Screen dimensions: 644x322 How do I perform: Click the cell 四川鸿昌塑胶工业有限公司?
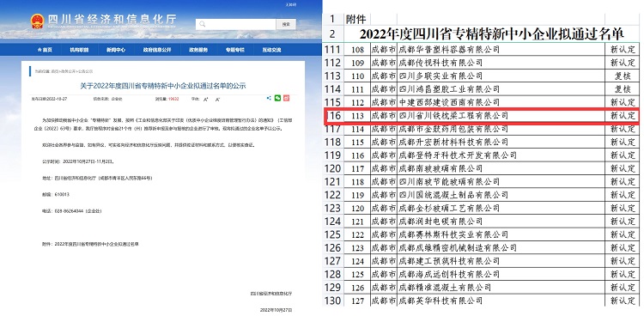tap(501, 89)
